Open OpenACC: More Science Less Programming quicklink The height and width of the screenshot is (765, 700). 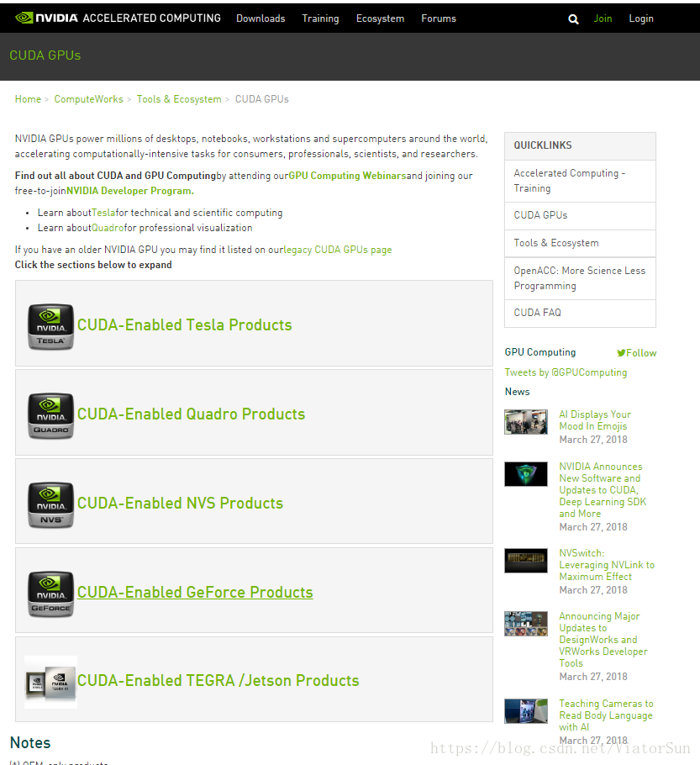pos(580,278)
